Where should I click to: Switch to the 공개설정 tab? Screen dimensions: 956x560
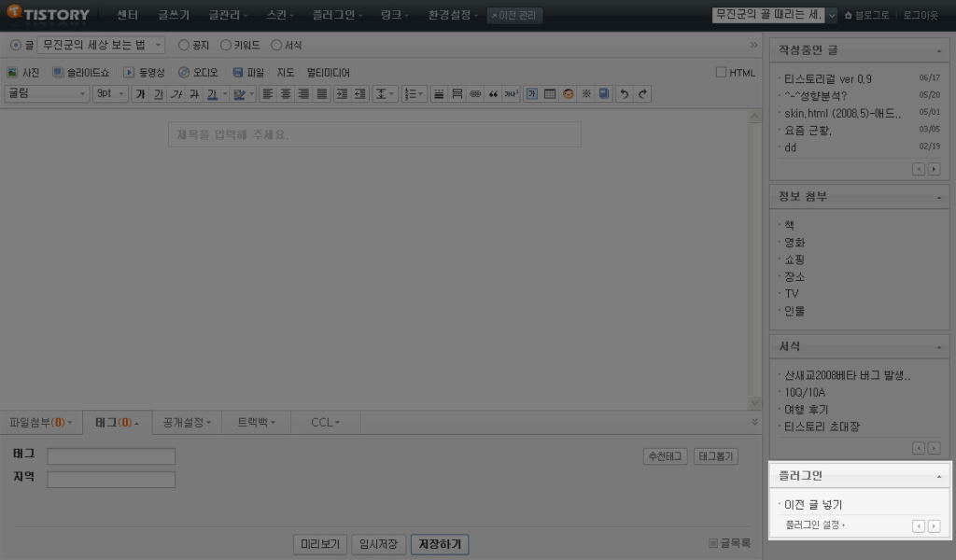click(187, 422)
